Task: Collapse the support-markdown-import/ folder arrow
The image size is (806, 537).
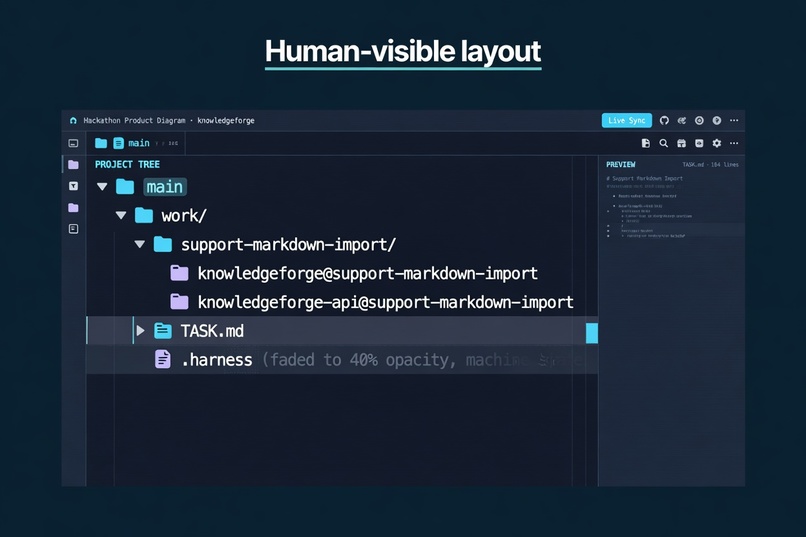Action: [x=140, y=244]
